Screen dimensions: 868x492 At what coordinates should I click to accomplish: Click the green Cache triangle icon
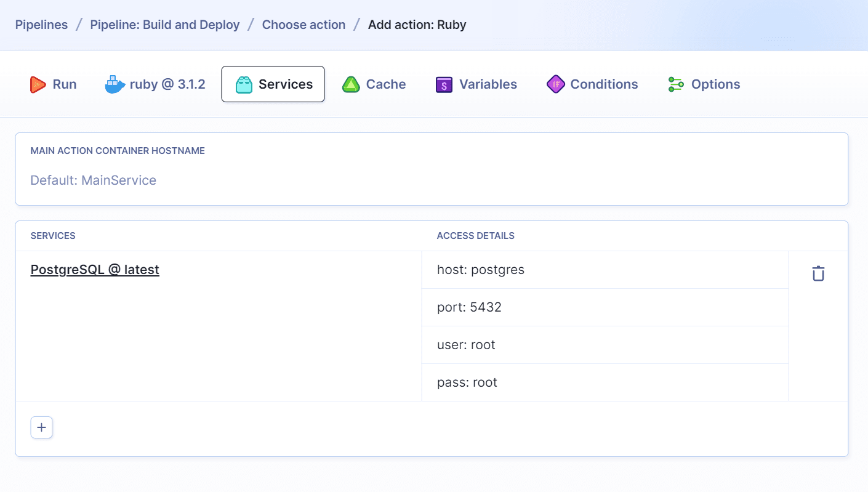pyautogui.click(x=350, y=84)
